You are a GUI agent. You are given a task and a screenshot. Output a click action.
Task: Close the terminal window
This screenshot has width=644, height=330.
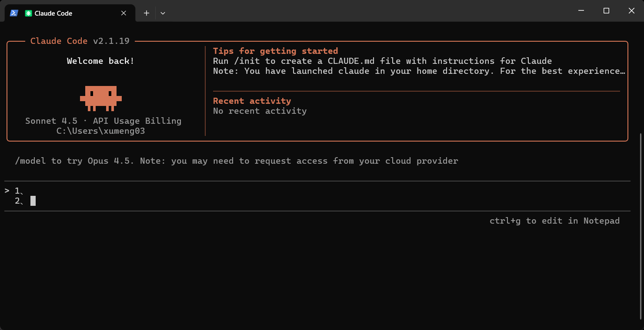631,11
